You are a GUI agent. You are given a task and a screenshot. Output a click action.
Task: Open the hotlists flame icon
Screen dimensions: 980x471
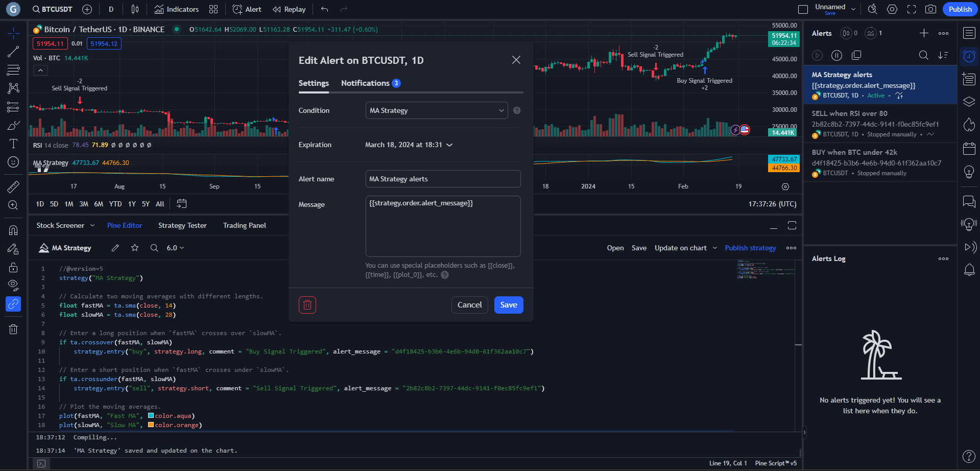point(969,125)
